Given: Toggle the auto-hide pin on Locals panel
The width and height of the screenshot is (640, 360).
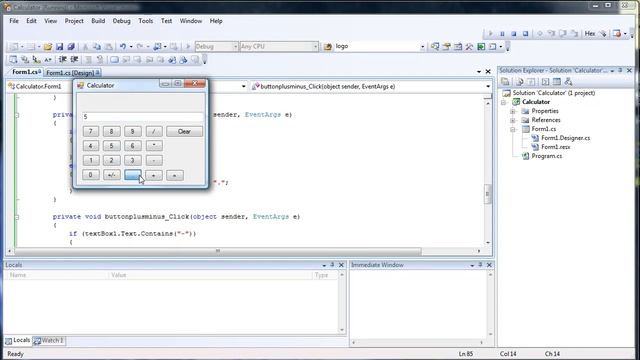Looking at the screenshot, I should coord(332,265).
